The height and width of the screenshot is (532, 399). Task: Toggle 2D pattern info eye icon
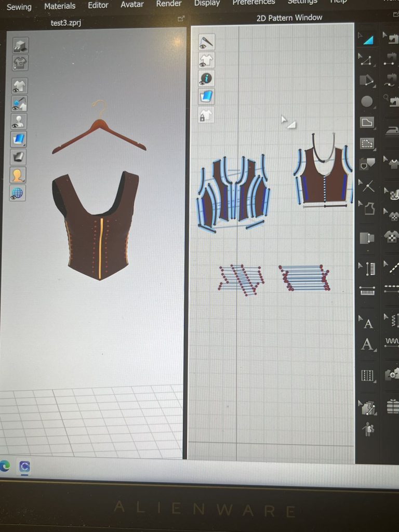[206, 78]
